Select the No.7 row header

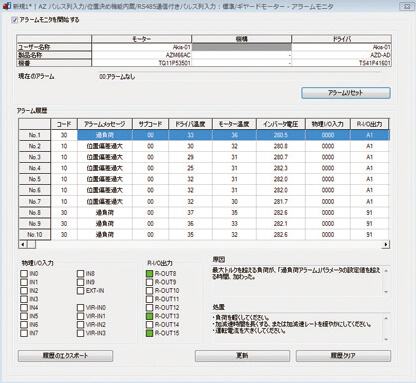35,201
